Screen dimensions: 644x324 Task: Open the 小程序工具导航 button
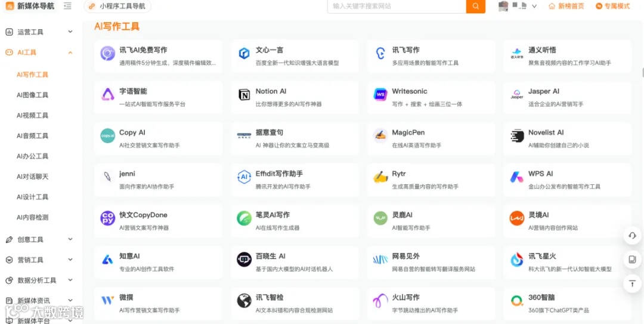pyautogui.click(x=117, y=6)
